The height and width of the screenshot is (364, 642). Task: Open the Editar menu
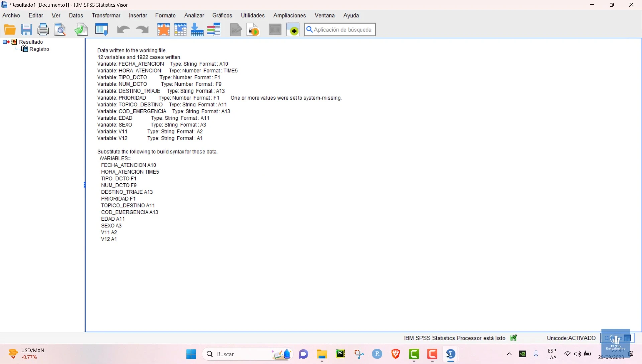(36, 16)
